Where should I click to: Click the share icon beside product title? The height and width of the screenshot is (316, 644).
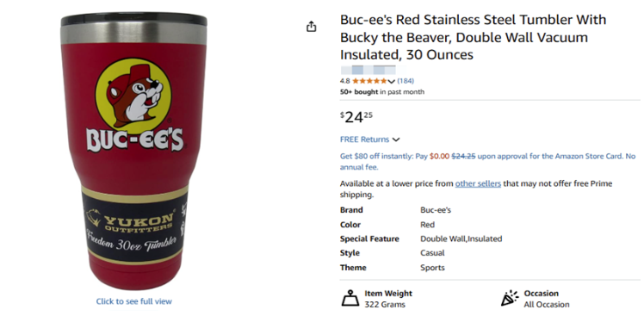pyautogui.click(x=312, y=27)
